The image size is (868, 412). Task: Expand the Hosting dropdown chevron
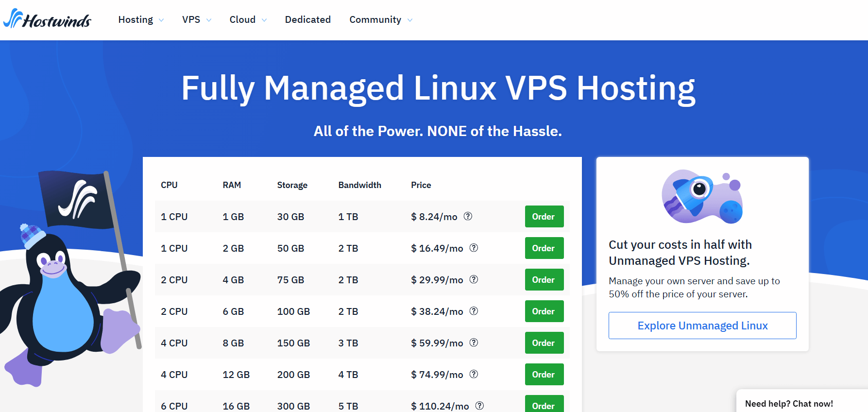point(161,20)
